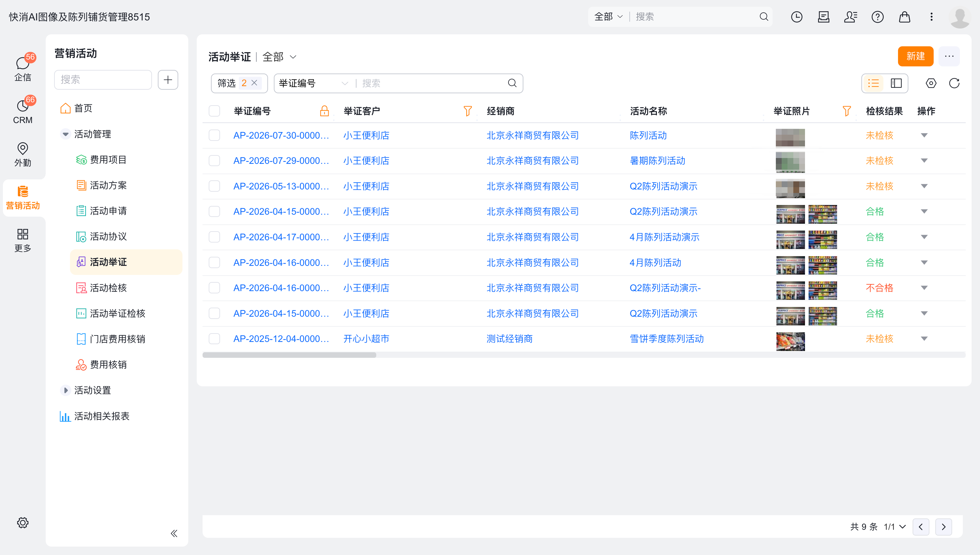Open the action dropdown for 陈列活动 row
Screen dimensions: 980x555
tap(924, 135)
